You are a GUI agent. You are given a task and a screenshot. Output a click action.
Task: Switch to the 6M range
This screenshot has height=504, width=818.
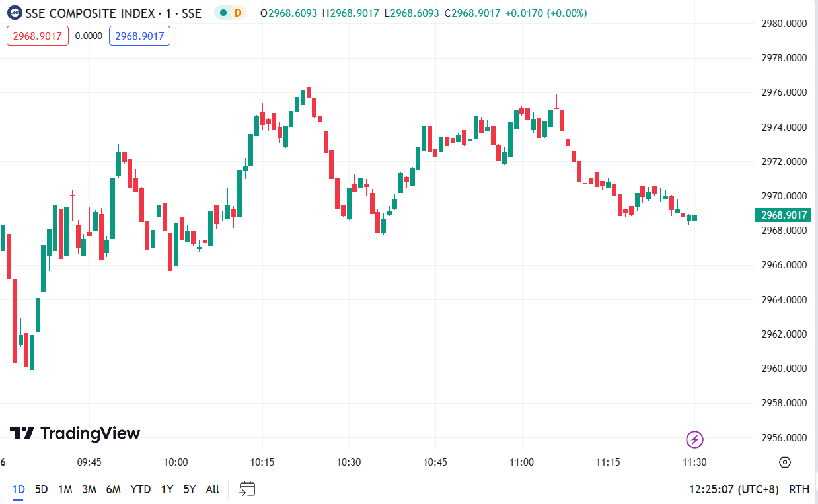click(114, 489)
